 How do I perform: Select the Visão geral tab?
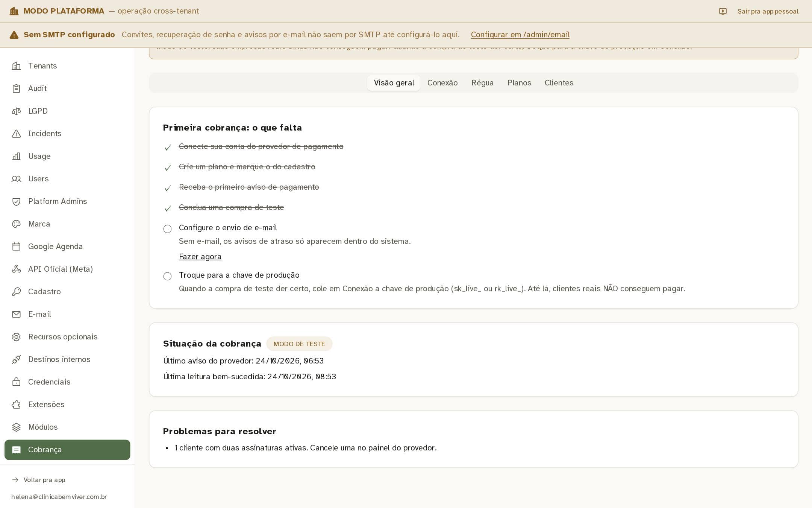click(394, 83)
